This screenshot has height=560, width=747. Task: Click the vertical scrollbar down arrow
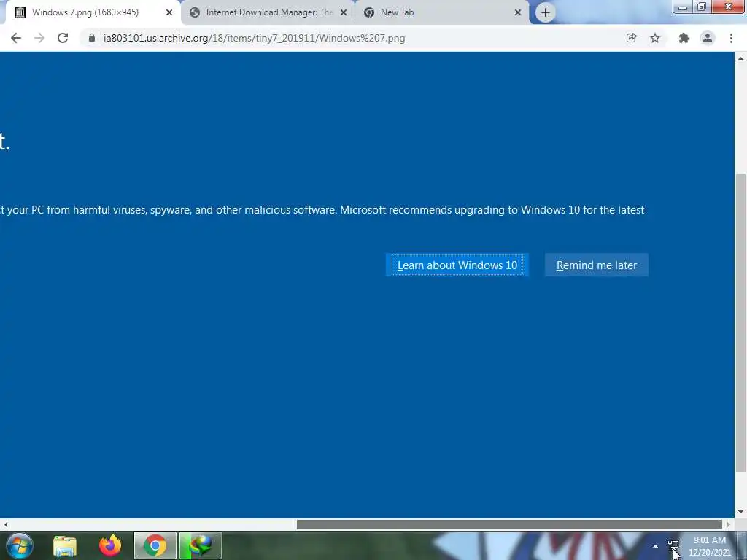[741, 512]
